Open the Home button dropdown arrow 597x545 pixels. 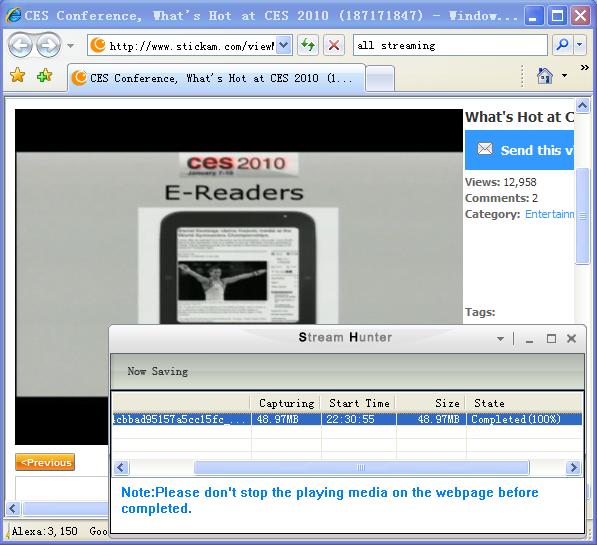pos(564,75)
